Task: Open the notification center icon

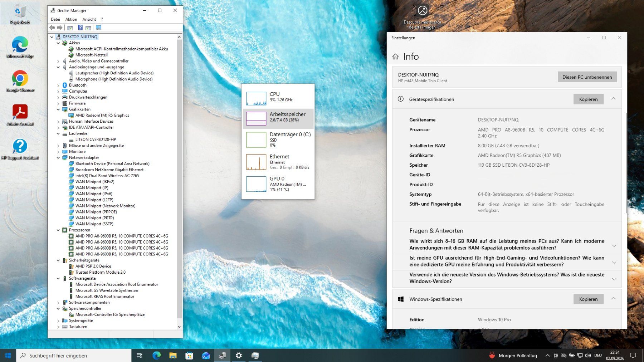Action: pos(633,356)
